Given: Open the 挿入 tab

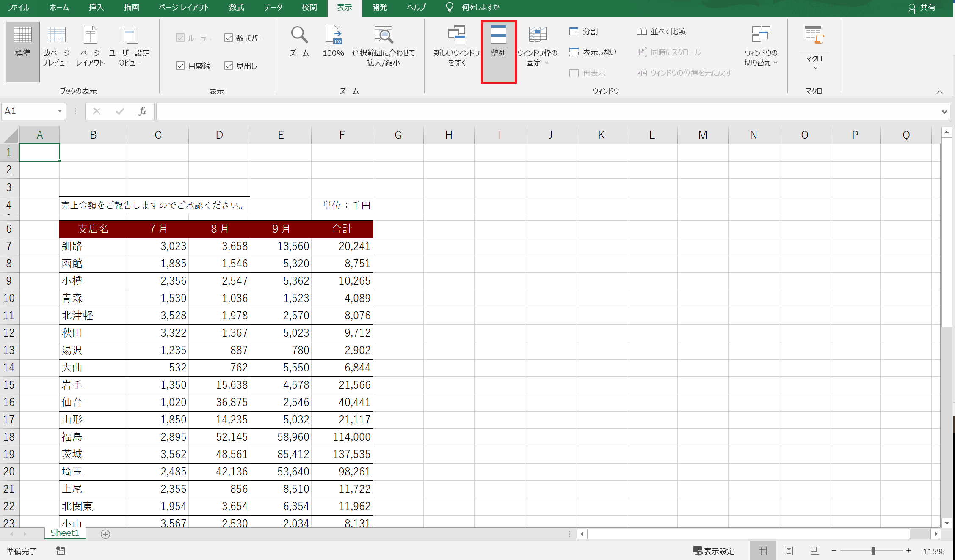Looking at the screenshot, I should tap(96, 8).
